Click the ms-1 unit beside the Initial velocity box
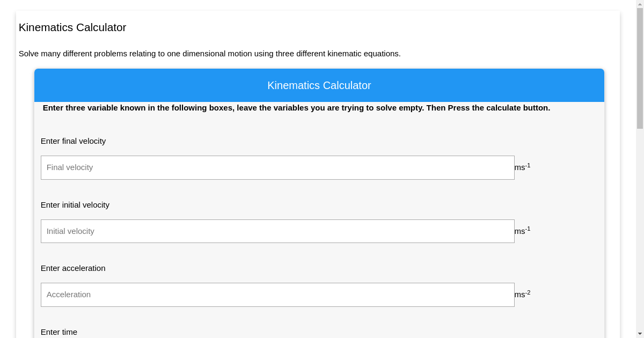The width and height of the screenshot is (644, 338). pos(522,231)
